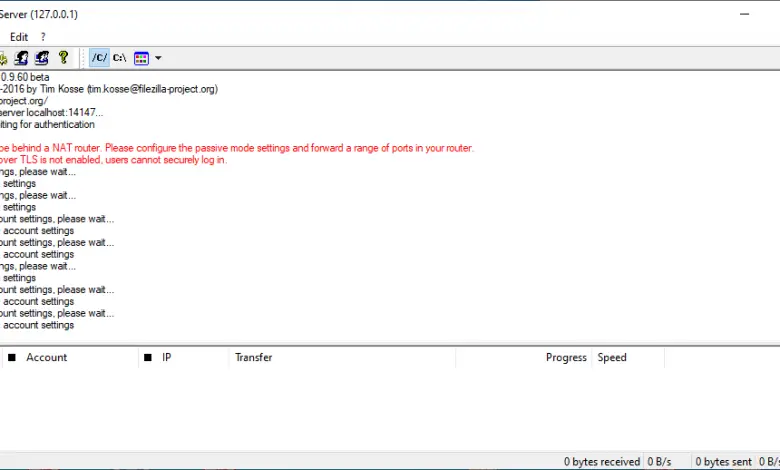Click the black square beside IP header
This screenshot has width=780, height=470.
148,358
